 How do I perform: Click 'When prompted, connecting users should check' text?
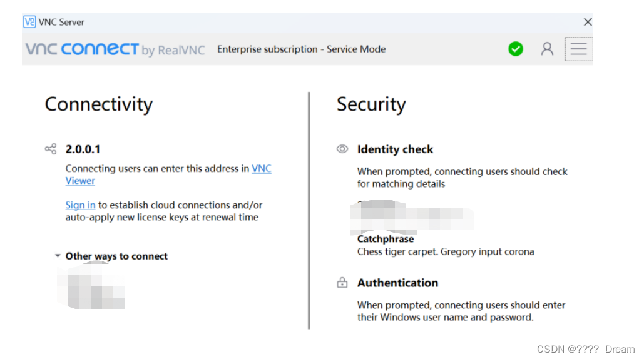coord(462,171)
